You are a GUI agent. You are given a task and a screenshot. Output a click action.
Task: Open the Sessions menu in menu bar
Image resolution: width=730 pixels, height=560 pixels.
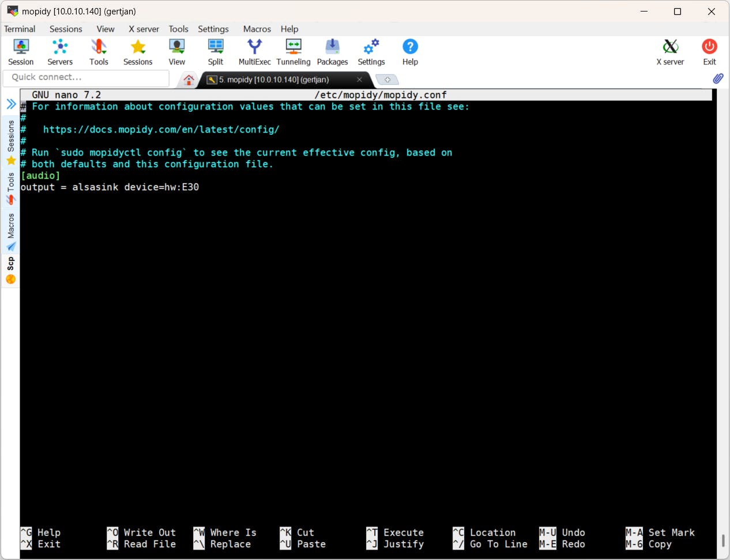tap(66, 29)
